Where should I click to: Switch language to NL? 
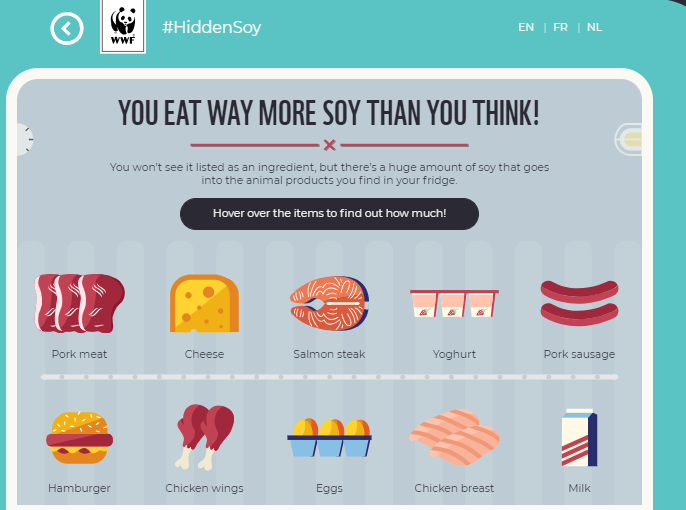(x=595, y=27)
